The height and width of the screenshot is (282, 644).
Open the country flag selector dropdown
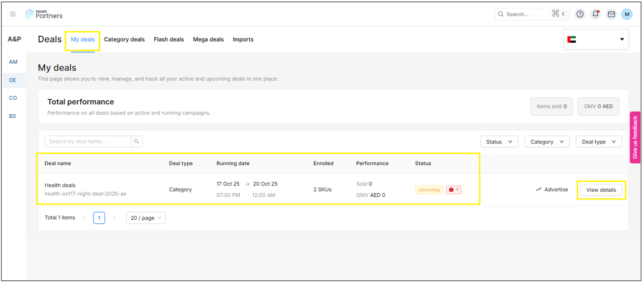[x=596, y=39]
